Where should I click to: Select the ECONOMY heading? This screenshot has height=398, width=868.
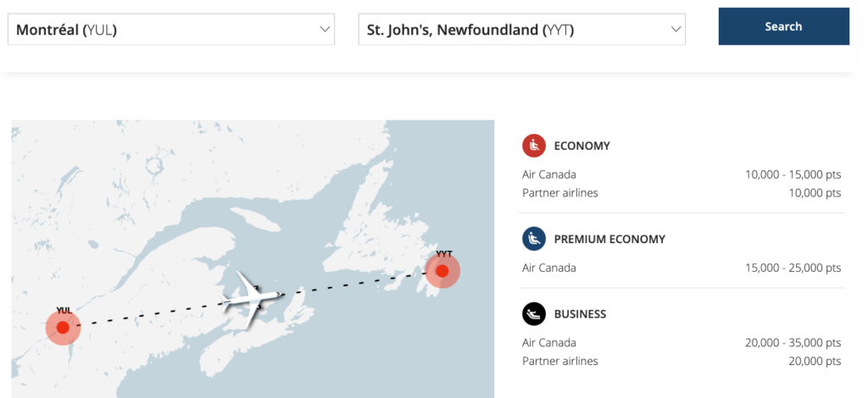581,146
